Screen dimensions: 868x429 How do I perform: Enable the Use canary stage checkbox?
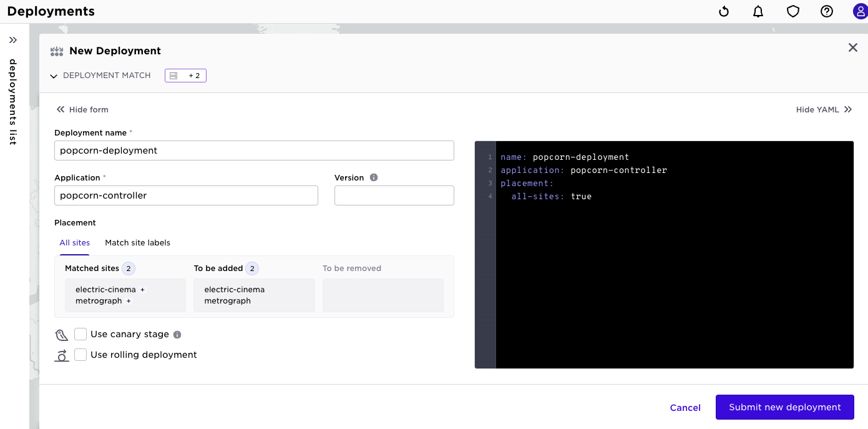[80, 334]
